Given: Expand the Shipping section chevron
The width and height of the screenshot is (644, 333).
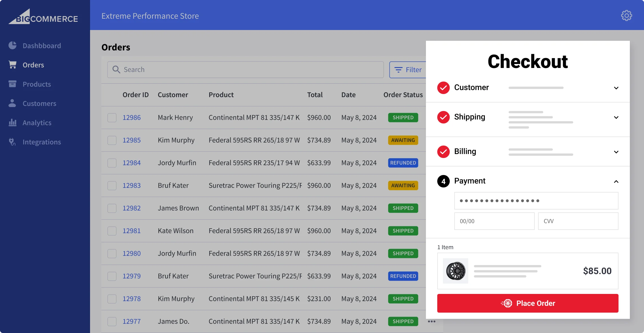Looking at the screenshot, I should (616, 117).
